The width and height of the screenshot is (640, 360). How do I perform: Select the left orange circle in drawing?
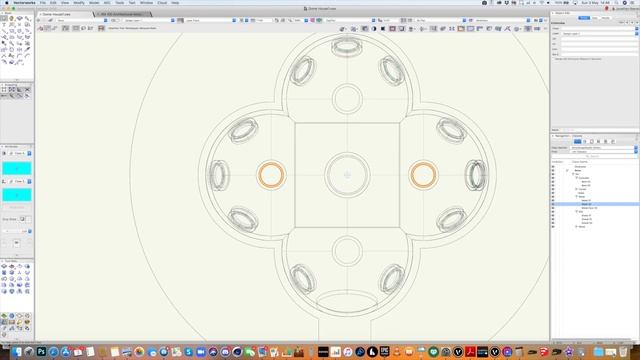271,175
